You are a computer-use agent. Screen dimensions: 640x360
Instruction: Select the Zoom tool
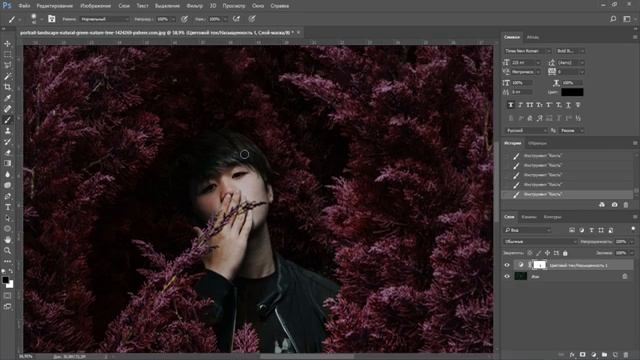coord(7,251)
